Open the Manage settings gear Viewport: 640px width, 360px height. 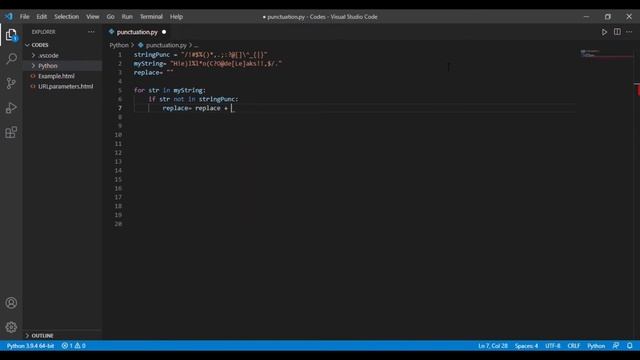click(x=11, y=327)
